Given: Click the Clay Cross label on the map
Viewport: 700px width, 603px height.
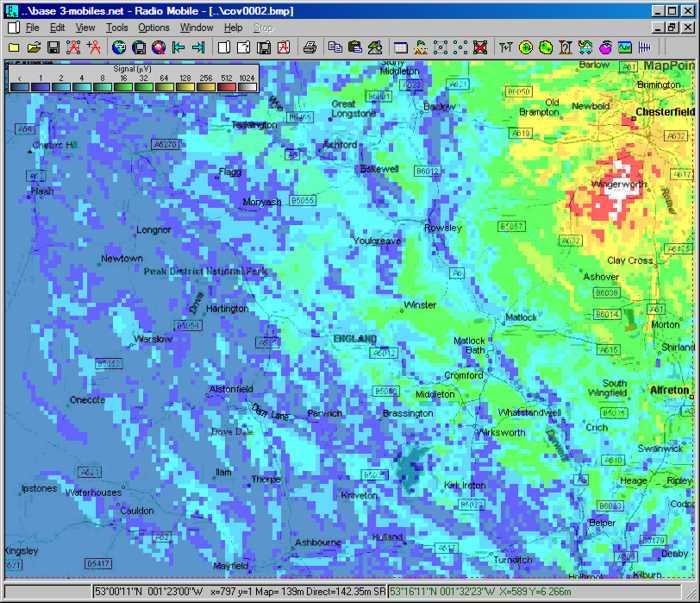Looking at the screenshot, I should pos(630,260).
